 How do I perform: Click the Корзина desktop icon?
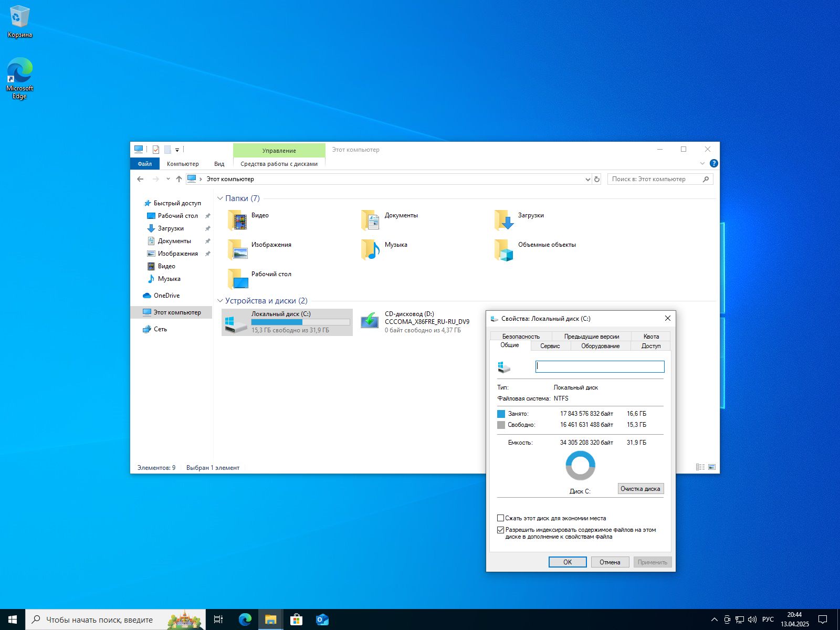pyautogui.click(x=19, y=22)
